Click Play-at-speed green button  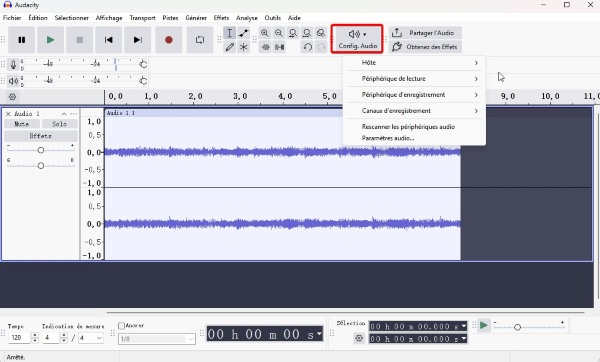tap(484, 326)
